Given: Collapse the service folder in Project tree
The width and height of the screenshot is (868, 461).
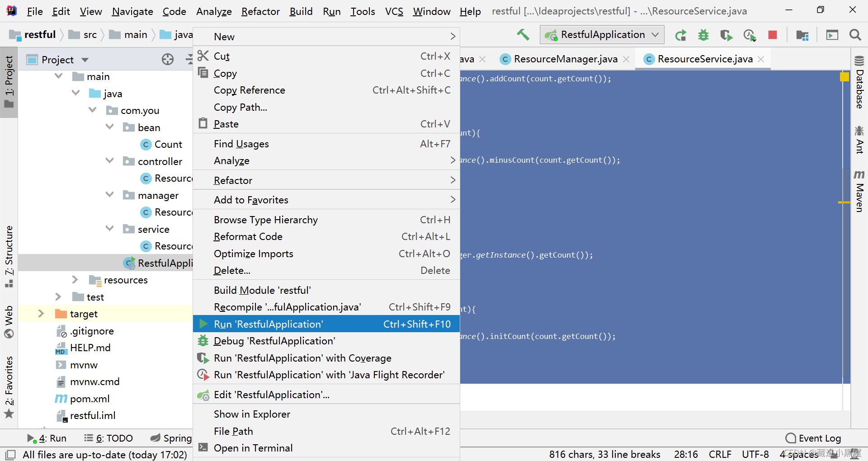Looking at the screenshot, I should (x=110, y=228).
